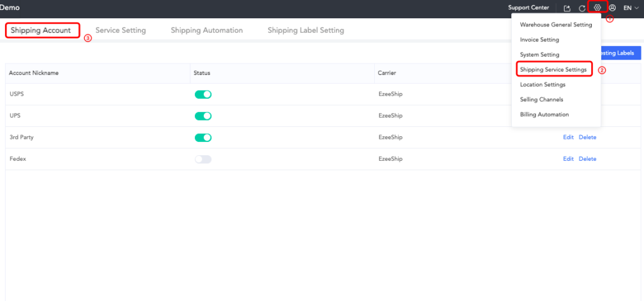Edit the 3rd Party account
Image resolution: width=644 pixels, height=301 pixels.
568,138
